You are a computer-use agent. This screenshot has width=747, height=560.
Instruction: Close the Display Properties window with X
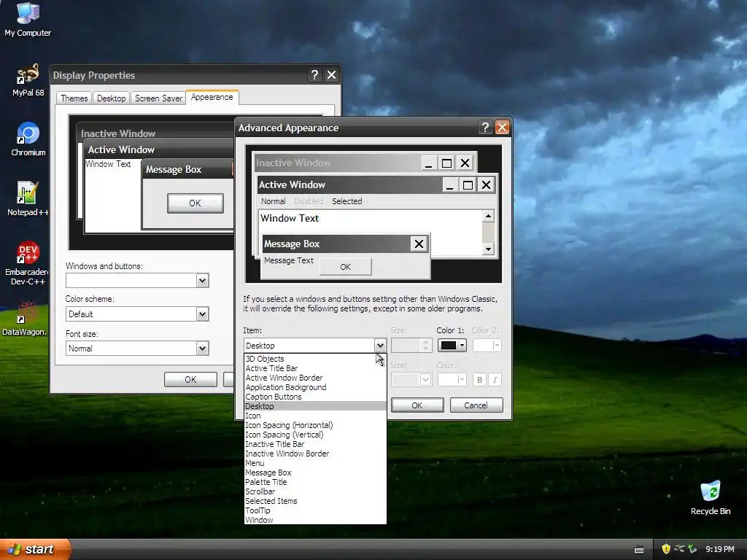(332, 75)
